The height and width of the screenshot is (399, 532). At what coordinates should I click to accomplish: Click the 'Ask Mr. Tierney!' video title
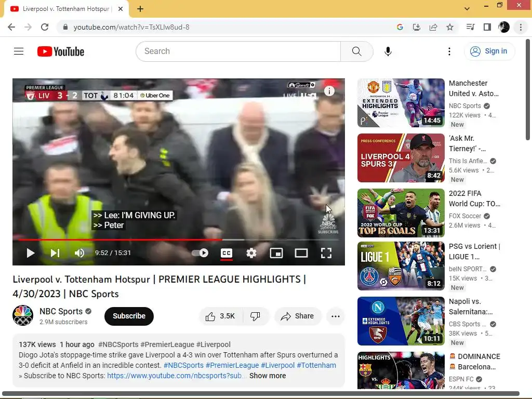coord(467,143)
